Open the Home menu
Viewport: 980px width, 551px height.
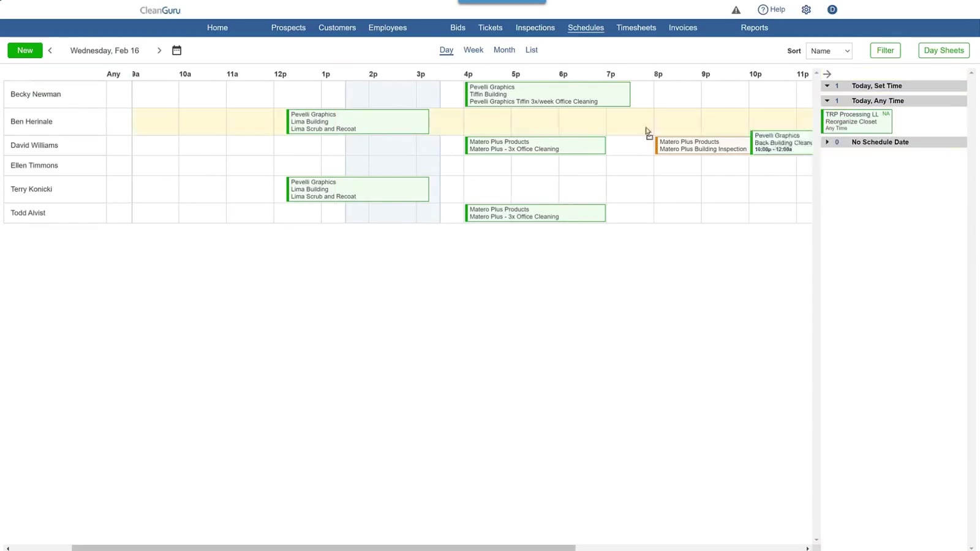pos(217,28)
